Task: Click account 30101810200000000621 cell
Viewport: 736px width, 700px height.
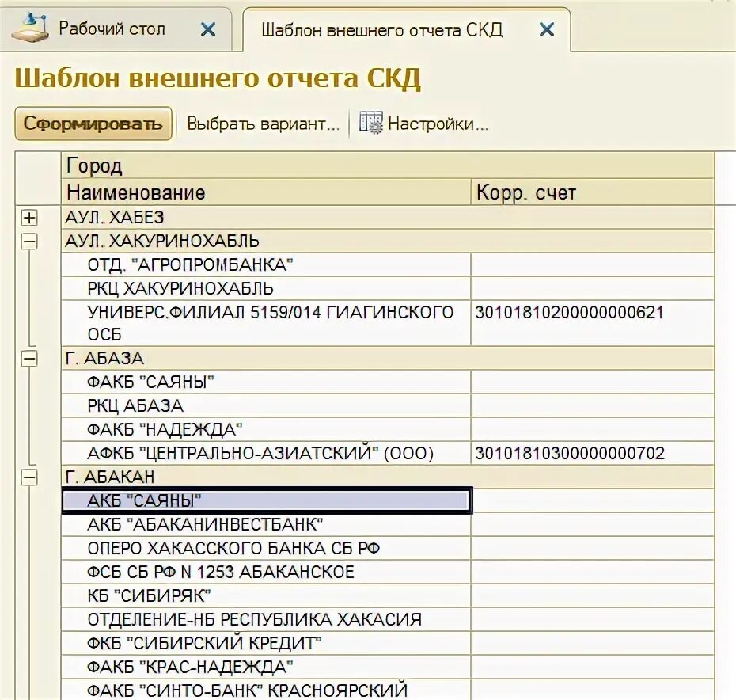Action: (593, 323)
